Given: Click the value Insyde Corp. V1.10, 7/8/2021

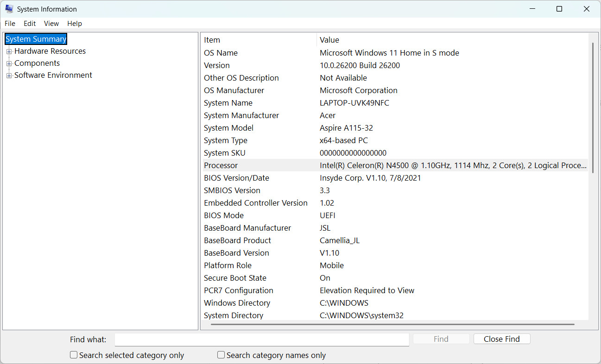Looking at the screenshot, I should coord(370,178).
